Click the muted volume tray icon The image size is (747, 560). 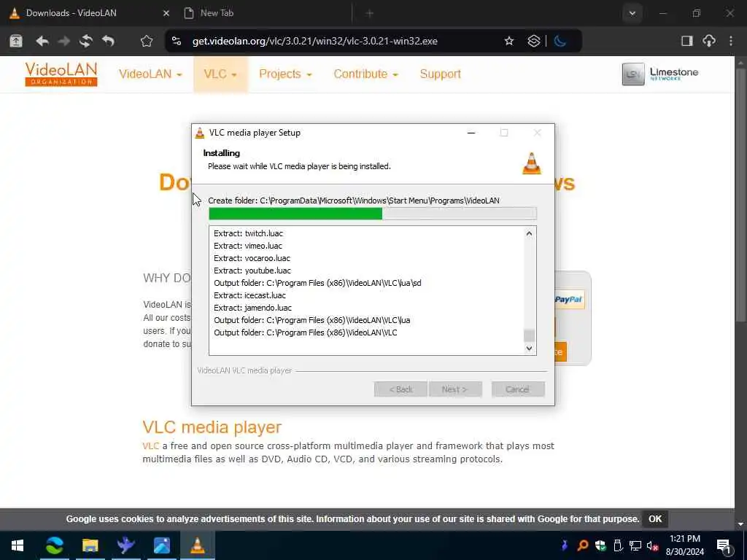click(652, 545)
